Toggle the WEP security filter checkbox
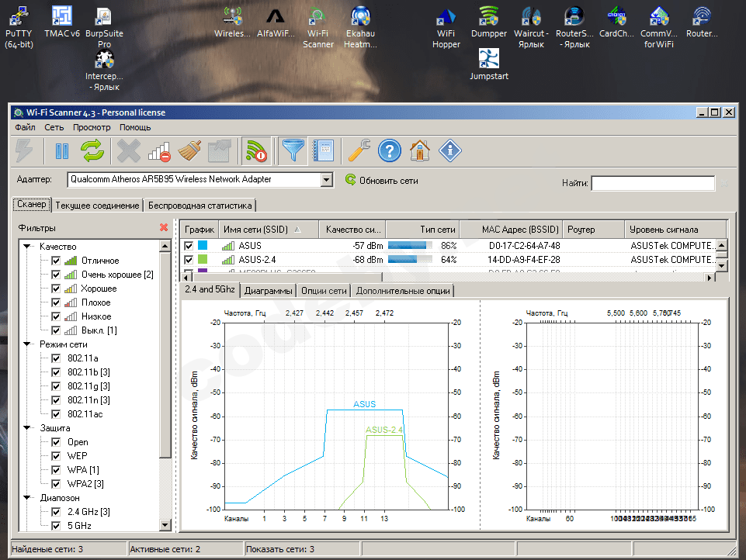The image size is (746, 560). [x=56, y=456]
